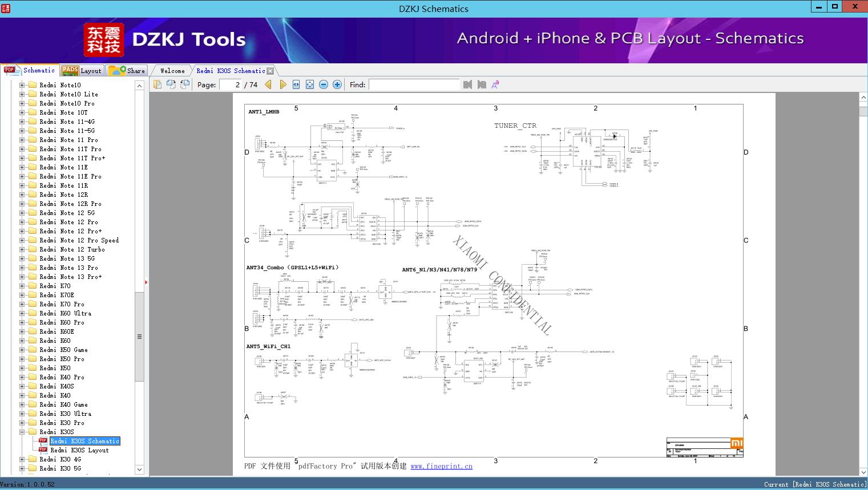The width and height of the screenshot is (868, 490).
Task: Zoom out with the minus icon
Action: (324, 84)
